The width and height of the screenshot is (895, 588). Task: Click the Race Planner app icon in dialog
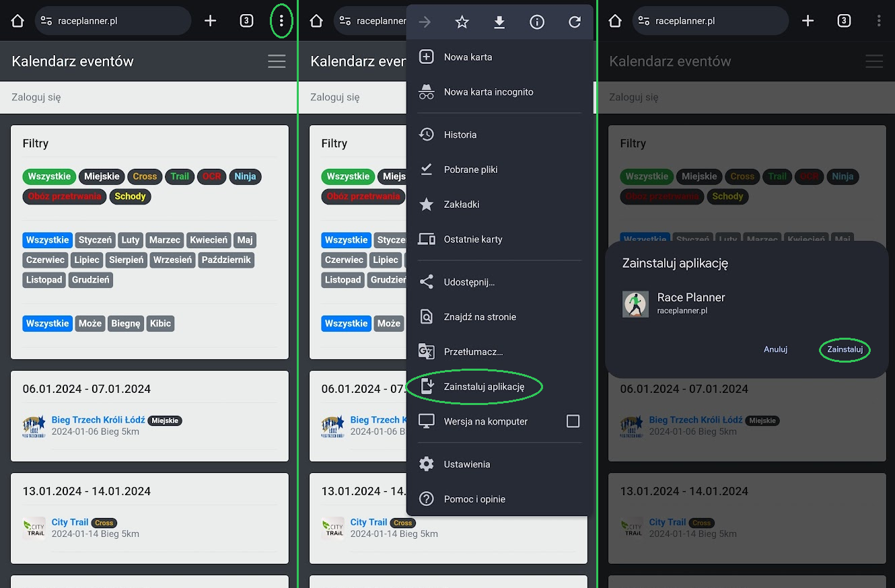coord(635,304)
